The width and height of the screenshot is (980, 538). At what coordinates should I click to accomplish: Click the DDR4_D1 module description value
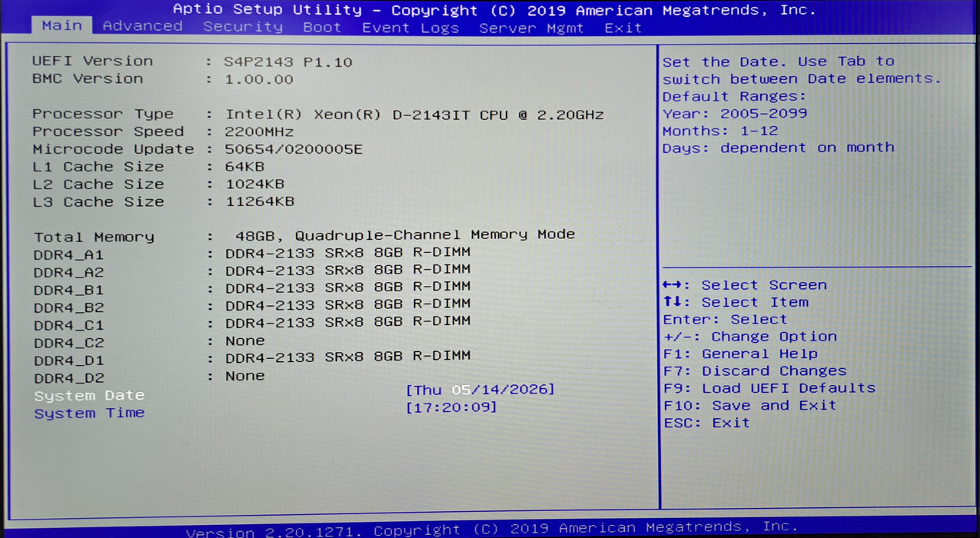coord(347,356)
